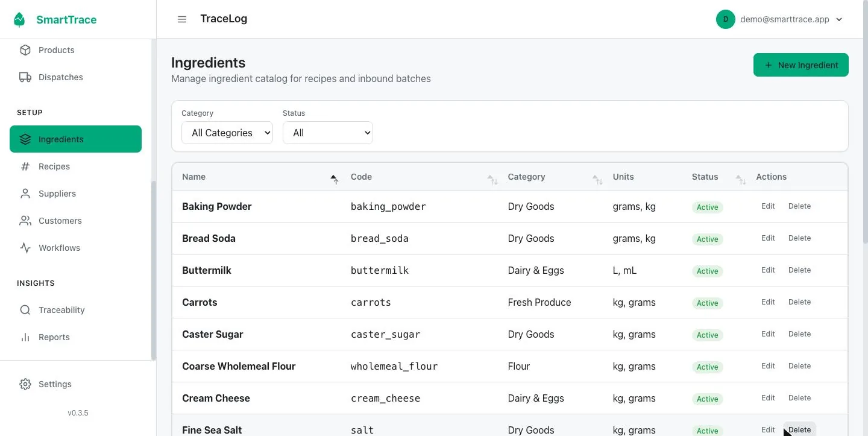Click the Customers people icon
Image resolution: width=868 pixels, height=436 pixels.
tap(25, 221)
